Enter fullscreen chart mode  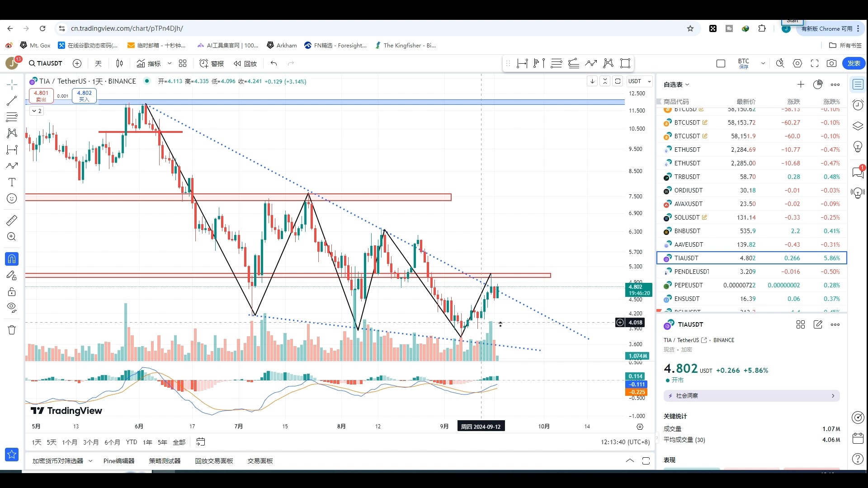(x=815, y=63)
